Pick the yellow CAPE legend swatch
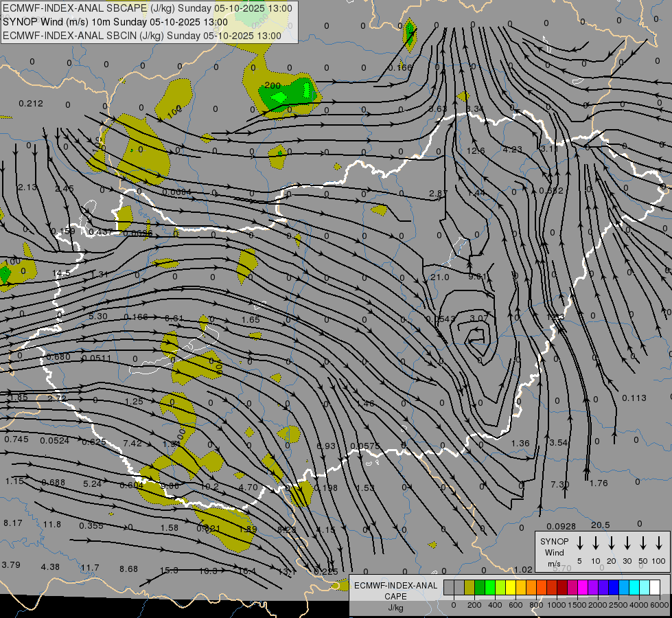This screenshot has width=672, height=618. tap(511, 588)
